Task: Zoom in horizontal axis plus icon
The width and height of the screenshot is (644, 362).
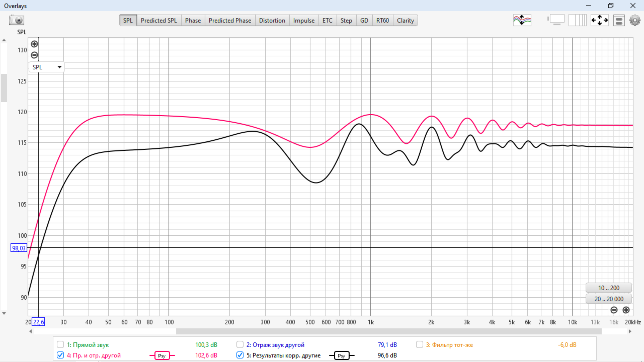Action: click(626, 310)
